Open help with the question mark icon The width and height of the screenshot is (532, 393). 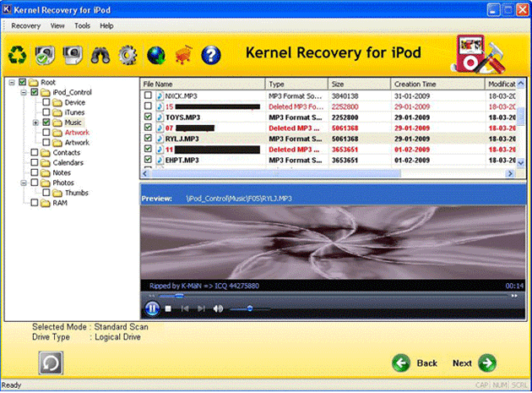[211, 55]
